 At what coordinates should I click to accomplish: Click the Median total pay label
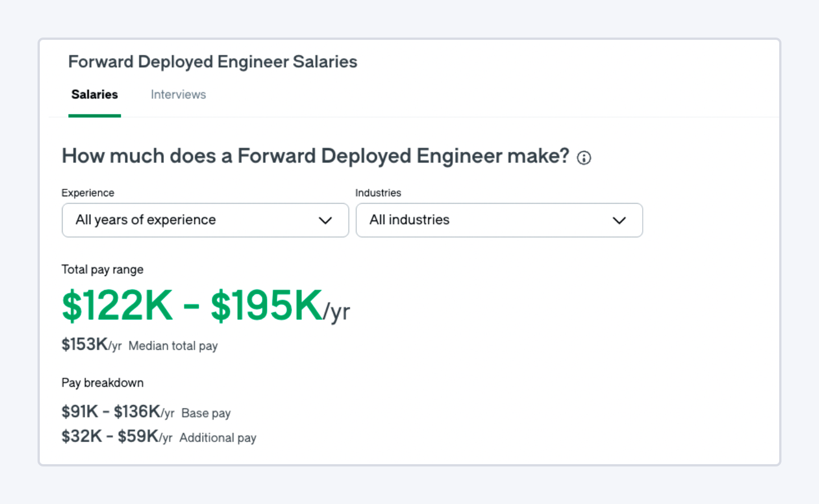tap(173, 346)
